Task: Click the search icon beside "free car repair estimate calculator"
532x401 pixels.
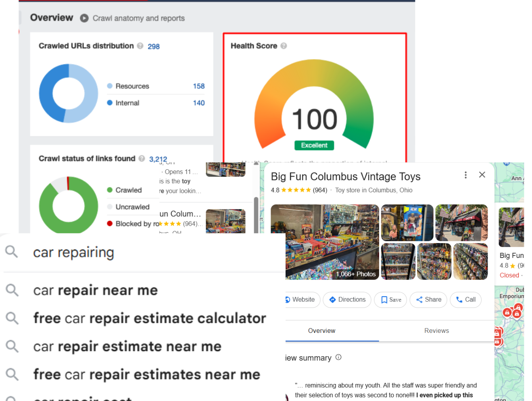Action: click(12, 318)
